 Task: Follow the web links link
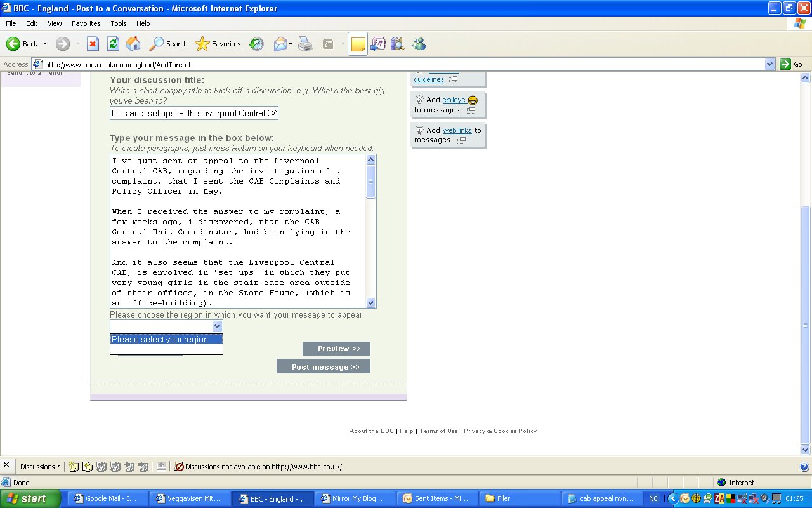(457, 130)
